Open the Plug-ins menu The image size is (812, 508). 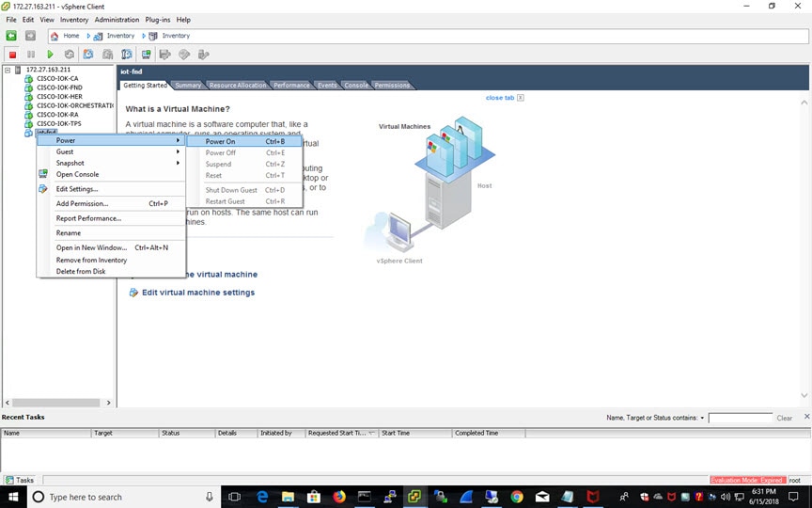(158, 20)
